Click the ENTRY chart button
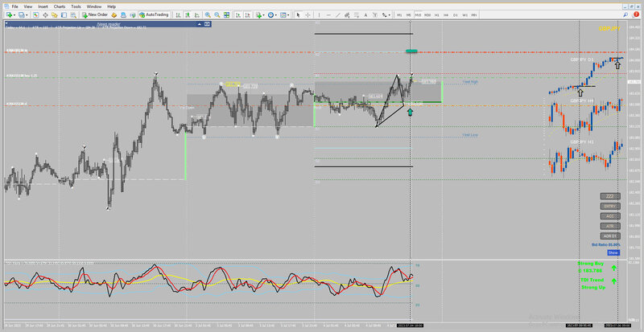 pos(610,206)
